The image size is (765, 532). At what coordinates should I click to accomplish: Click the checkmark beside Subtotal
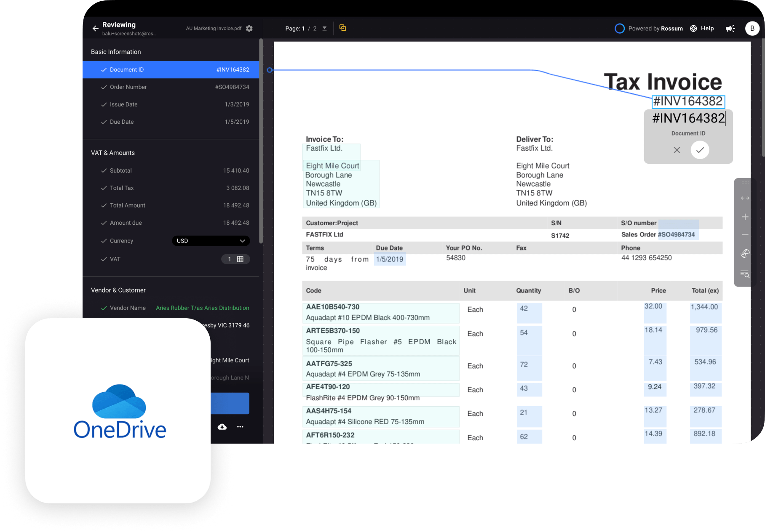click(104, 170)
